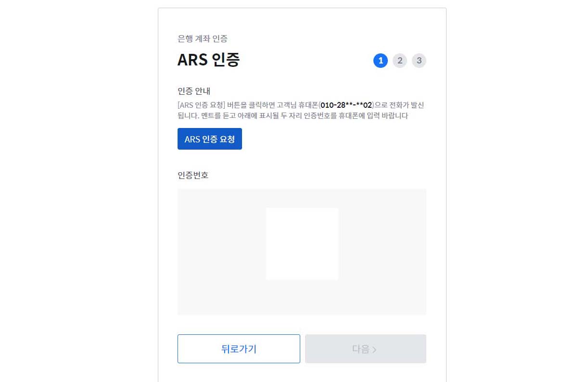Click the 인증번호 section label

(193, 175)
